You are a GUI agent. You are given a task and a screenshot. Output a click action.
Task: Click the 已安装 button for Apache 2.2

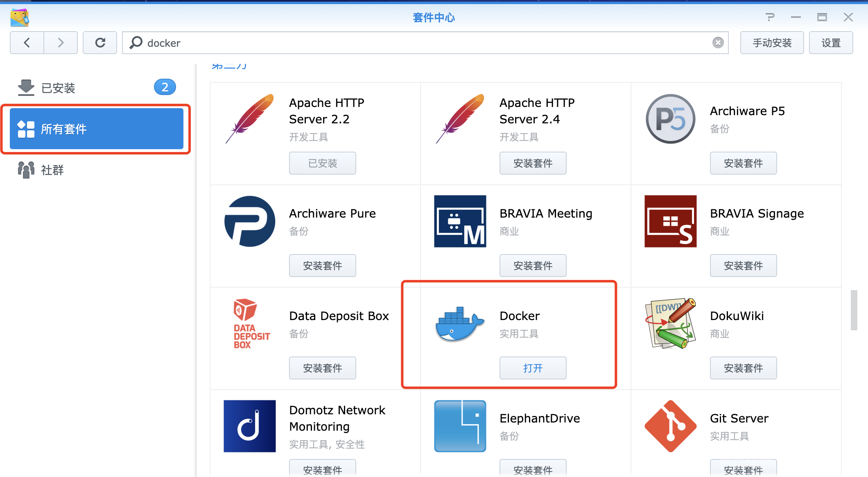tap(323, 163)
